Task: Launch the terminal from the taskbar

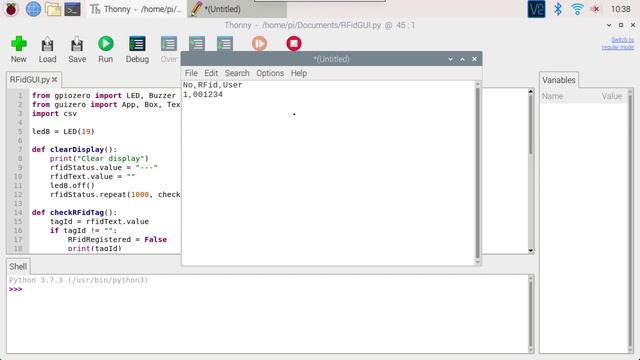Action: pyautogui.click(x=72, y=9)
